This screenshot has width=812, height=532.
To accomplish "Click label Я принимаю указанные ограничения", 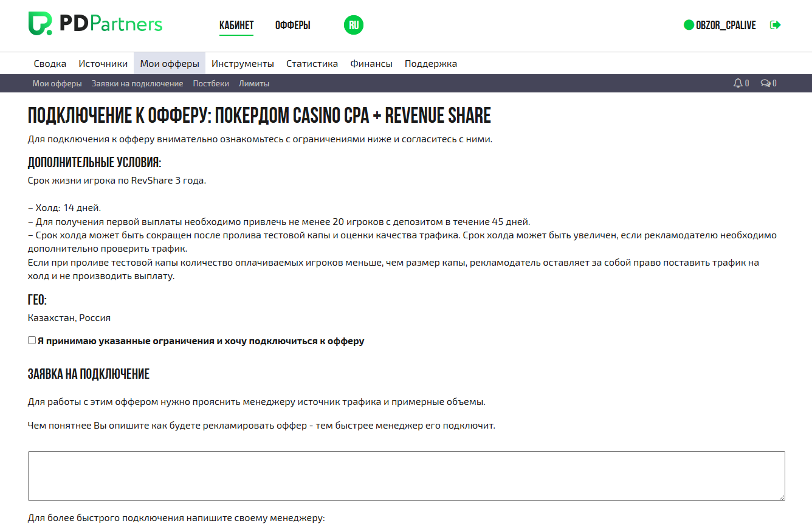I will (201, 341).
